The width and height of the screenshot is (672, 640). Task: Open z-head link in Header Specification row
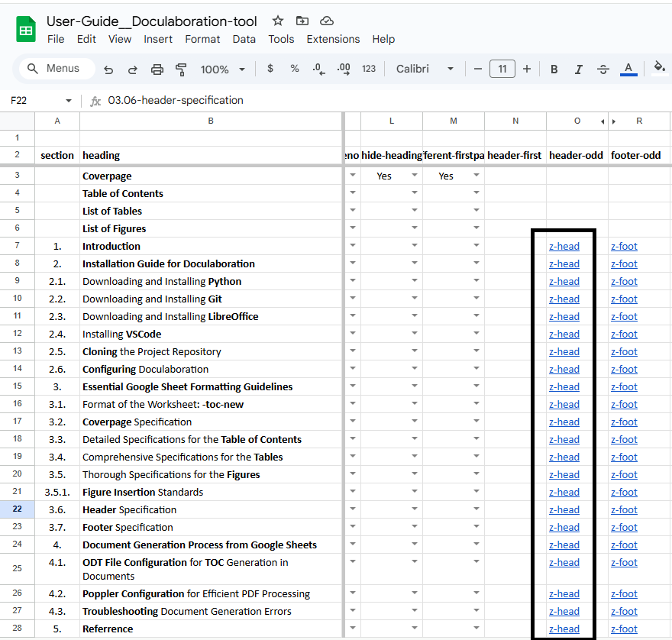click(x=564, y=510)
